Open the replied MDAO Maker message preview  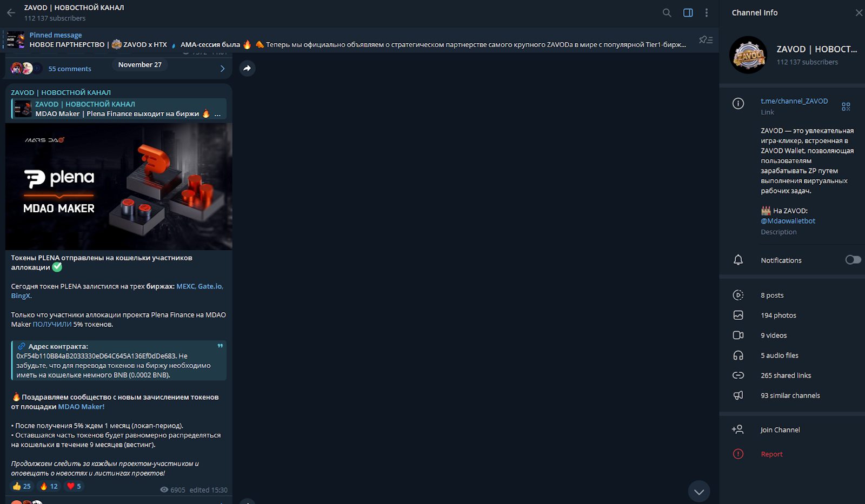click(x=119, y=109)
